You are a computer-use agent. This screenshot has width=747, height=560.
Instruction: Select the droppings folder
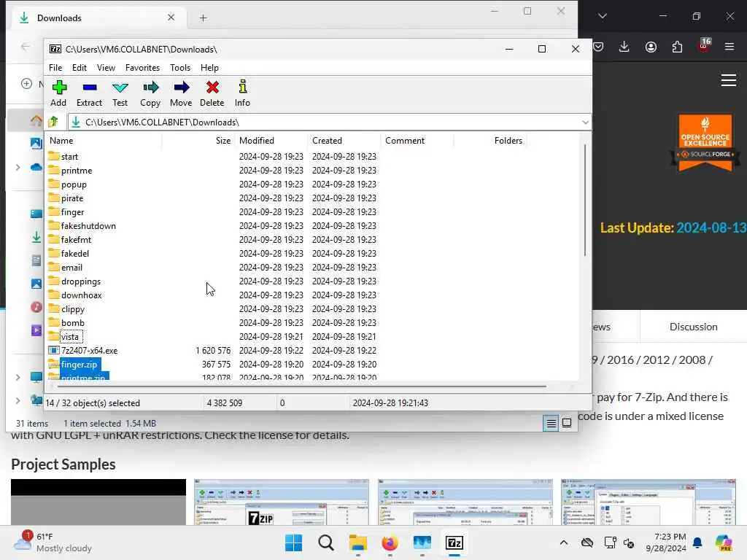[80, 281]
